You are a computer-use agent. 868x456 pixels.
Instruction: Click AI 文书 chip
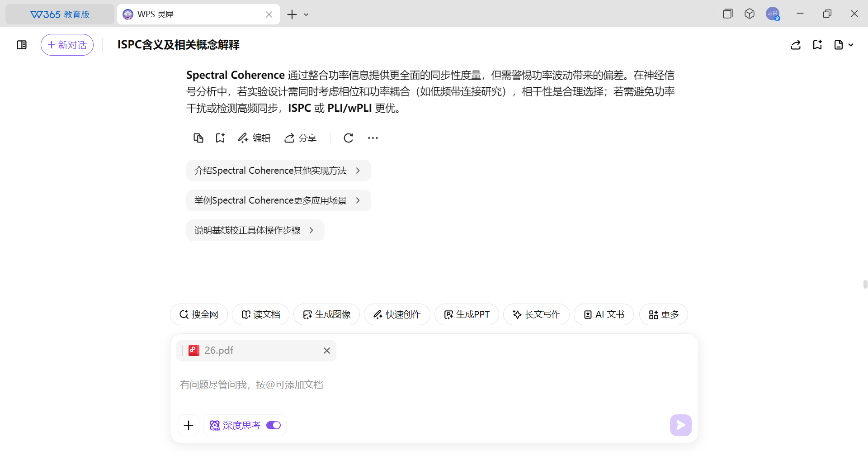tap(604, 314)
